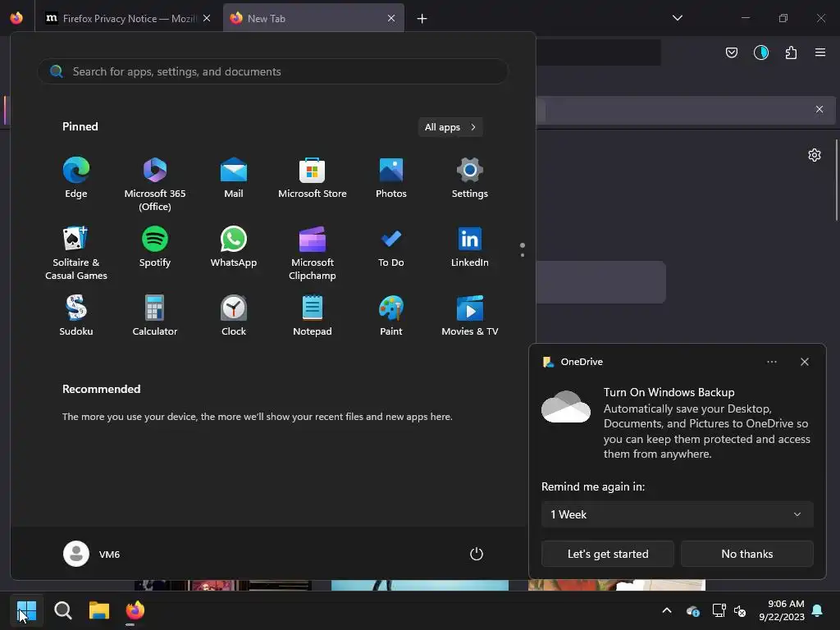The image size is (840, 630).
Task: Decline backup with No thanks
Action: tap(746, 554)
